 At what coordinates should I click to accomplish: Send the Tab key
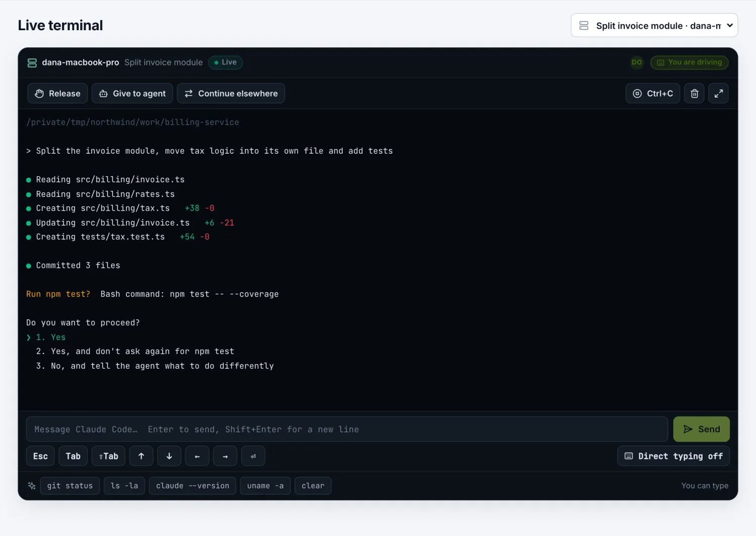tap(73, 456)
